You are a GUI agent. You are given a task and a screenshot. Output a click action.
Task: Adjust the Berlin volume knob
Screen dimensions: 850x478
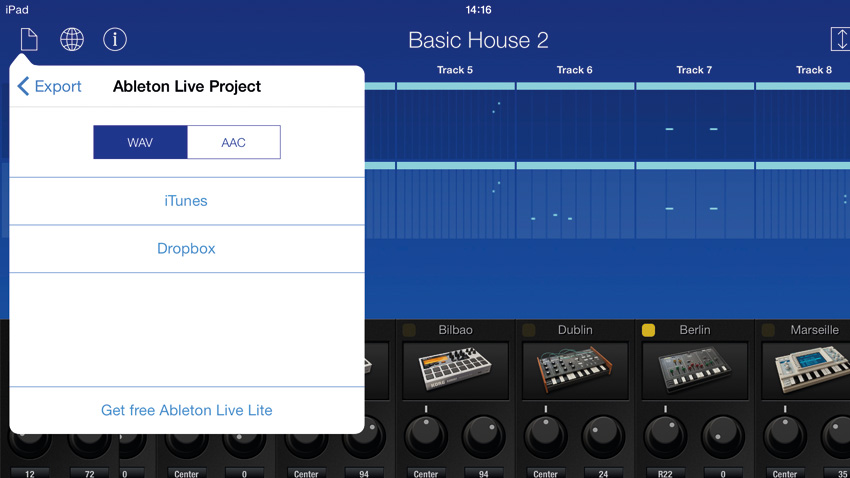723,435
